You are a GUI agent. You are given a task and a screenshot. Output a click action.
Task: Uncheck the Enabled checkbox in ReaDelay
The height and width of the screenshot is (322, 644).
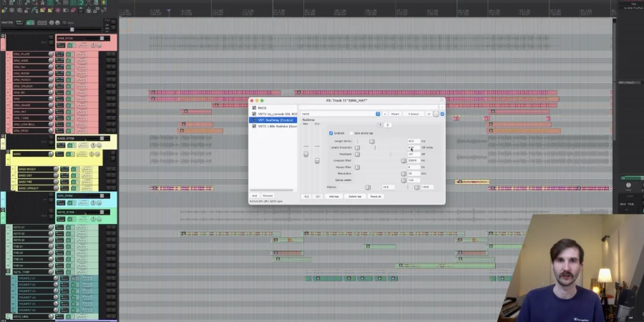pyautogui.click(x=331, y=133)
